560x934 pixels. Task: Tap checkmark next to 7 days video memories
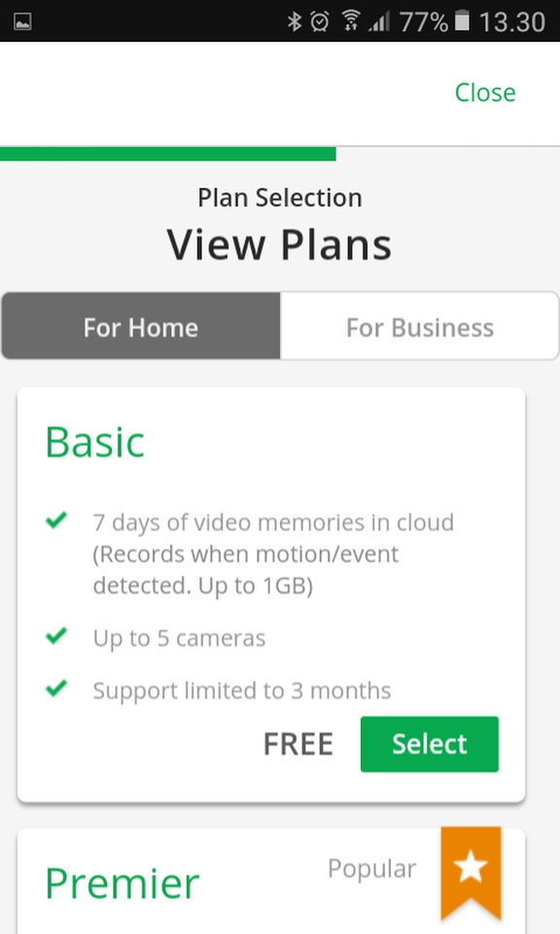[x=56, y=521]
